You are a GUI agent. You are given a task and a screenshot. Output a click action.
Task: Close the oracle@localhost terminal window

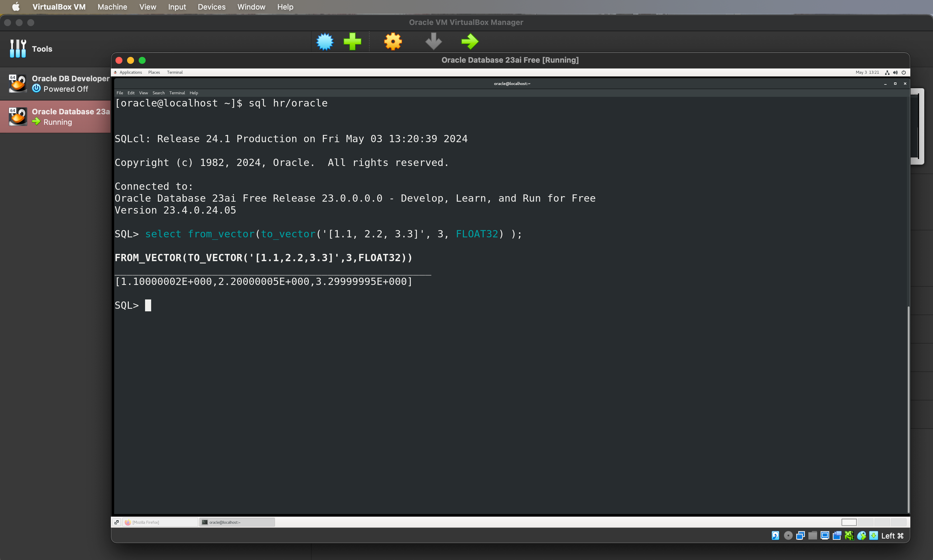(x=905, y=84)
